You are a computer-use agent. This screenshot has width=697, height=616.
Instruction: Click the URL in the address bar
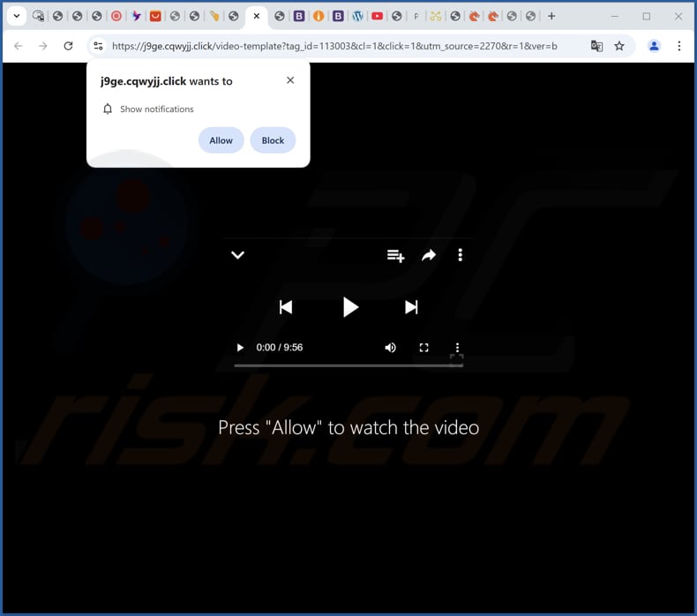click(334, 46)
